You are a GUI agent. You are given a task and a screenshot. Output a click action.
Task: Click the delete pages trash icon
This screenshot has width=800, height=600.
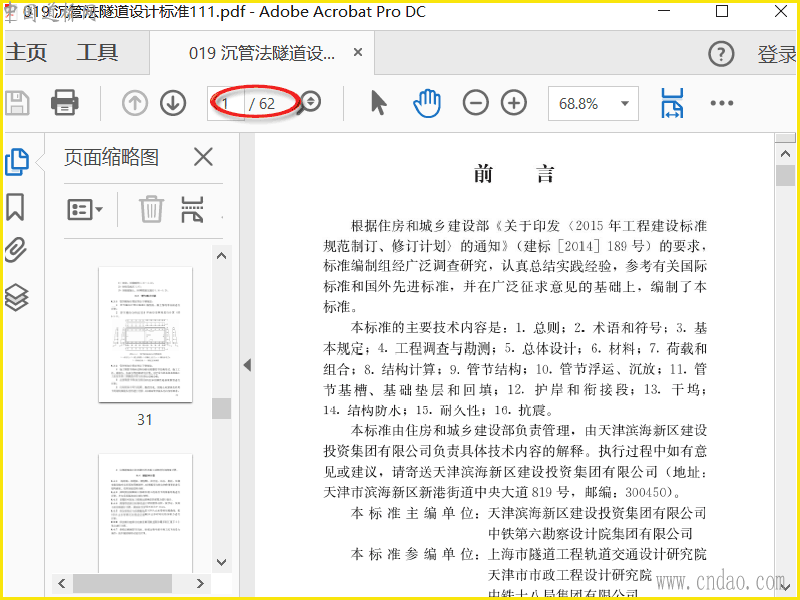(x=151, y=209)
